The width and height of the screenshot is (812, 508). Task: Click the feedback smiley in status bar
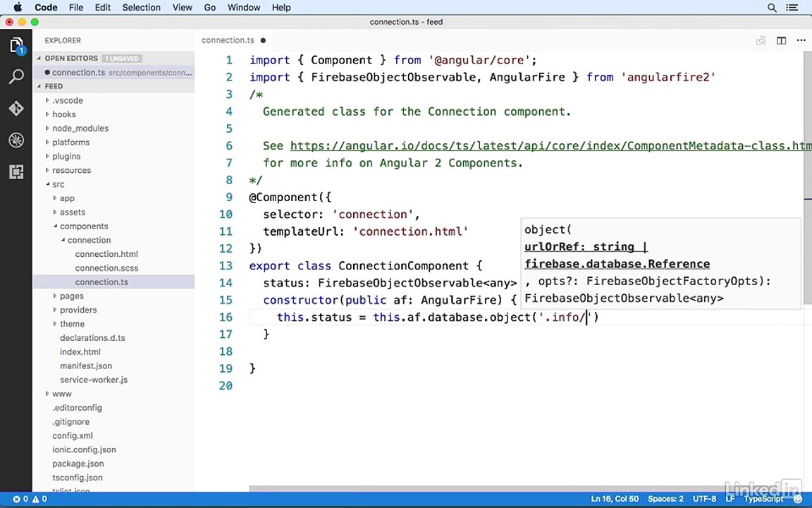tap(798, 499)
